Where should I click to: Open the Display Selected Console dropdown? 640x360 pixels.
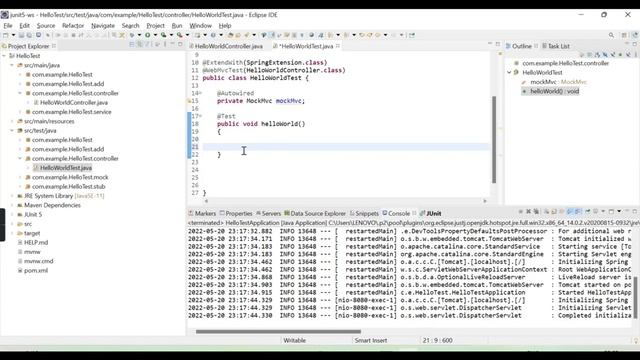tap(603, 211)
